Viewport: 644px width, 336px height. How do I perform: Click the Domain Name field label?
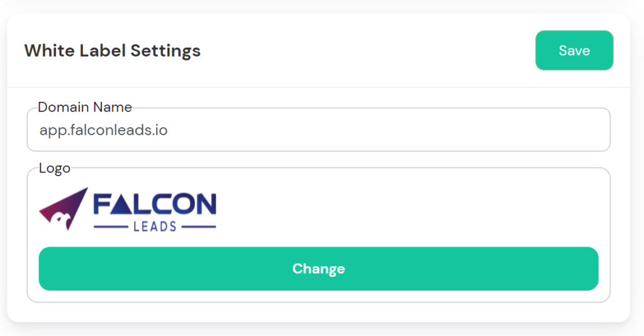pyautogui.click(x=85, y=107)
